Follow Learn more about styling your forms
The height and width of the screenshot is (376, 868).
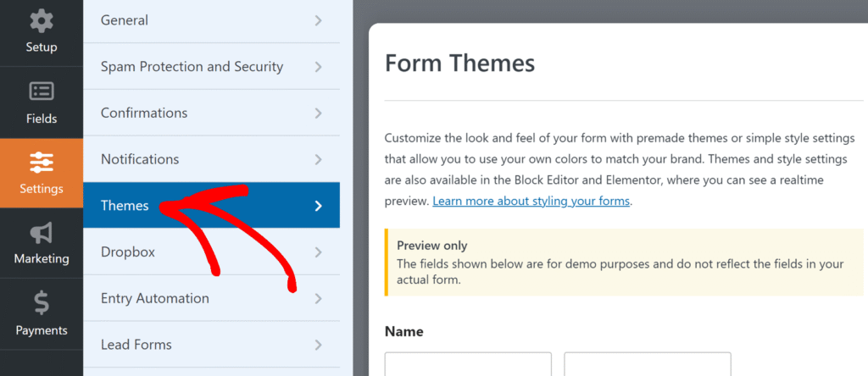pos(531,202)
